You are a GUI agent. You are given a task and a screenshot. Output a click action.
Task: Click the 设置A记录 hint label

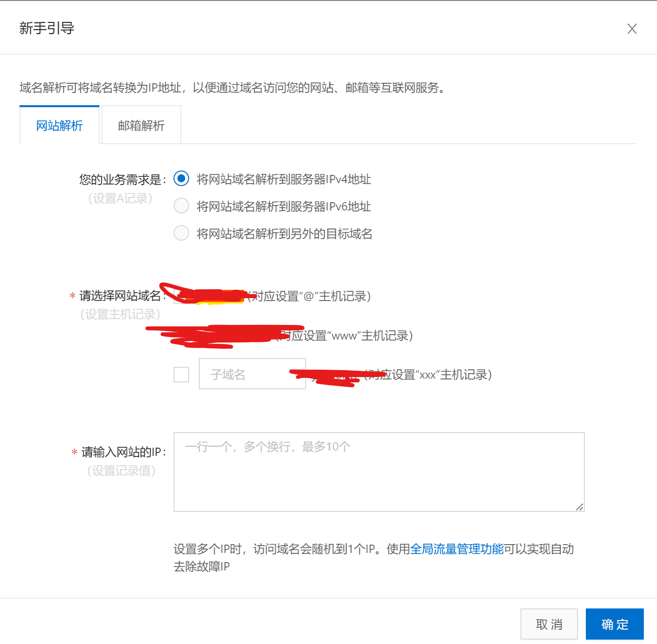(x=120, y=198)
